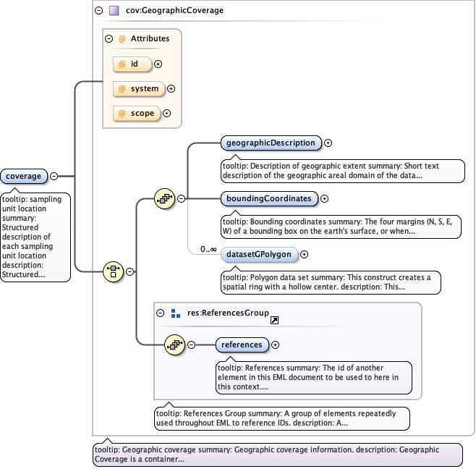Click the res:ReferencesGroup group icon
The height and width of the screenshot is (469, 476).
(176, 313)
